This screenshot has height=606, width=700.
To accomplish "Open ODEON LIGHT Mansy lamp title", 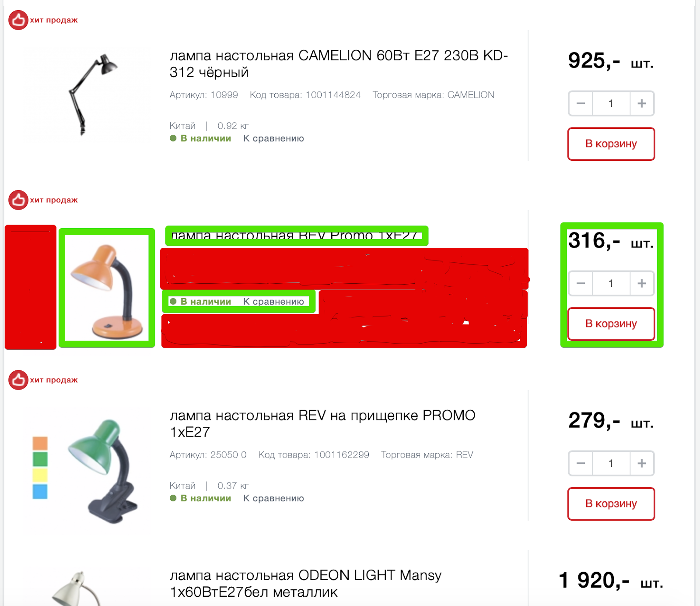I will pos(305,584).
